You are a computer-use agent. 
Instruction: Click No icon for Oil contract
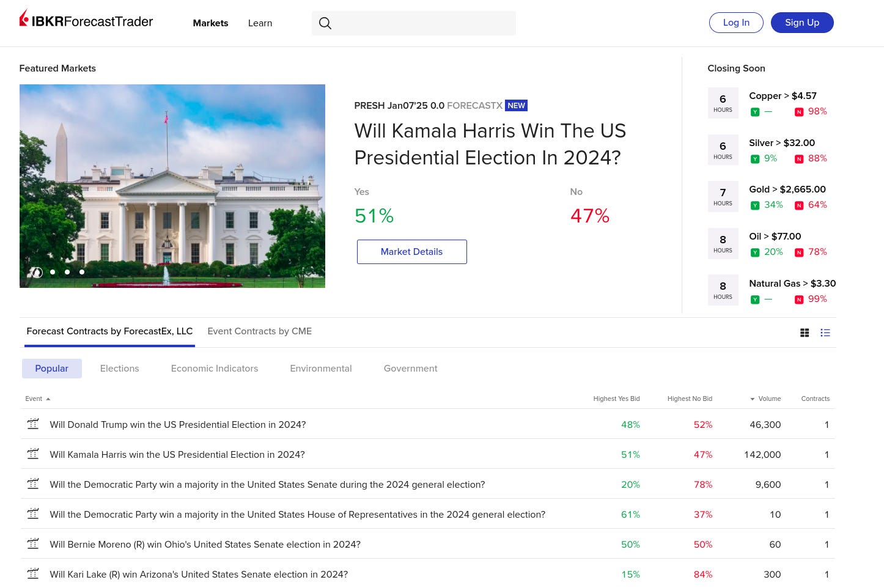tap(799, 252)
